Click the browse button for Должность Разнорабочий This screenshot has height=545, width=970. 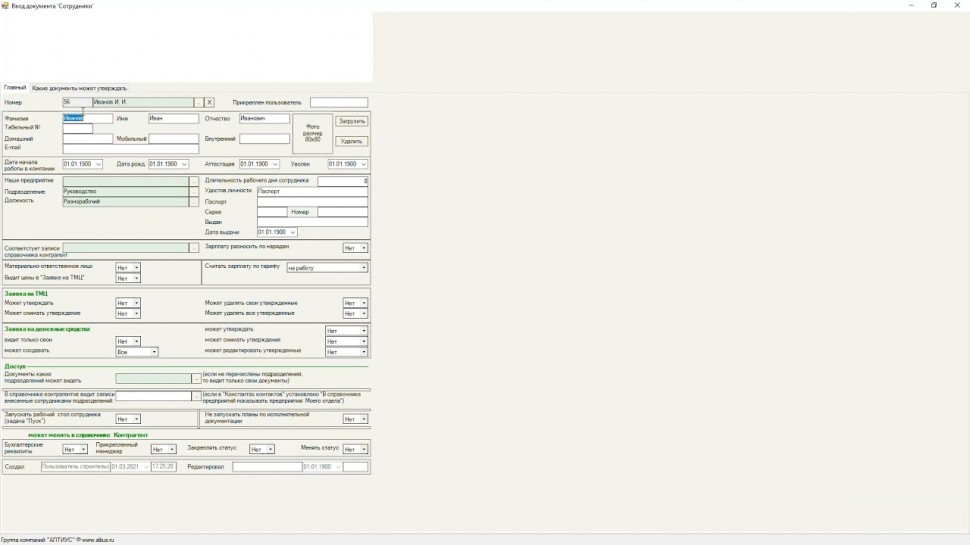[194, 201]
